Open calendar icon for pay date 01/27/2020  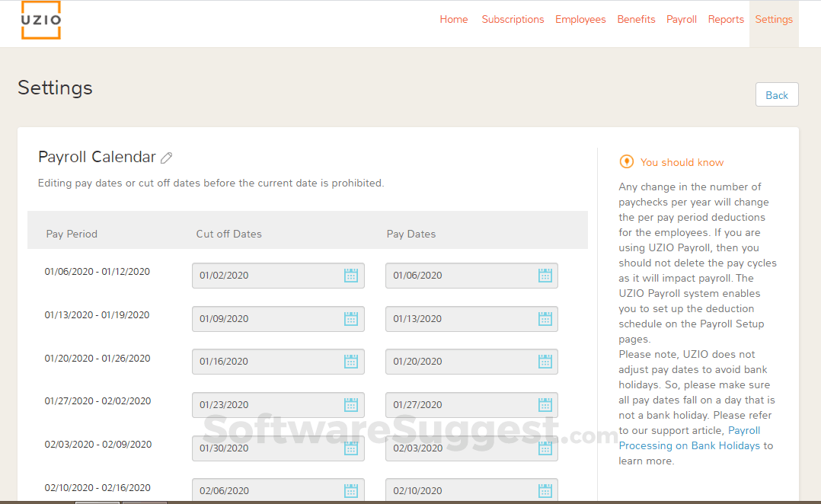click(x=545, y=404)
